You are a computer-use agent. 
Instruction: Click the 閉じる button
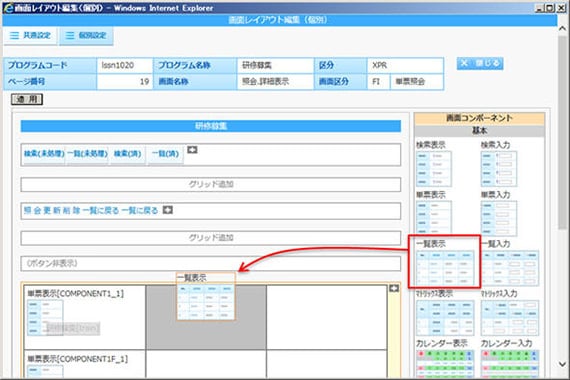(x=480, y=64)
